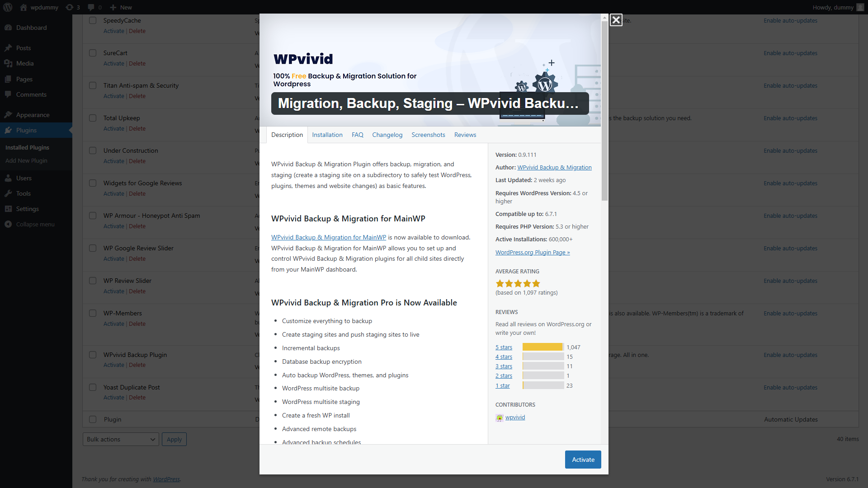The height and width of the screenshot is (488, 868).
Task: Open the Reviews tab
Action: [x=465, y=135]
